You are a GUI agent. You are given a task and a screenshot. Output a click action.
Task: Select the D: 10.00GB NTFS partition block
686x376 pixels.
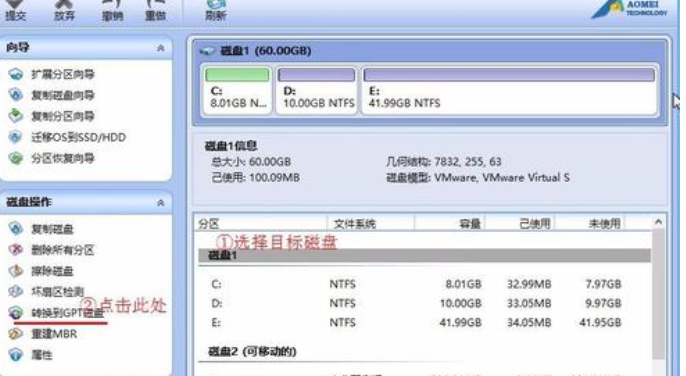click(x=316, y=90)
